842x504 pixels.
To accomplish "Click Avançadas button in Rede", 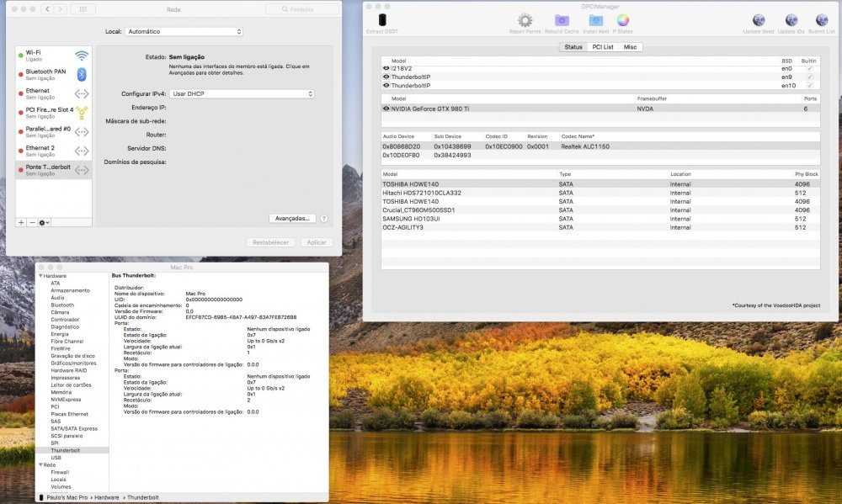I will [292, 219].
